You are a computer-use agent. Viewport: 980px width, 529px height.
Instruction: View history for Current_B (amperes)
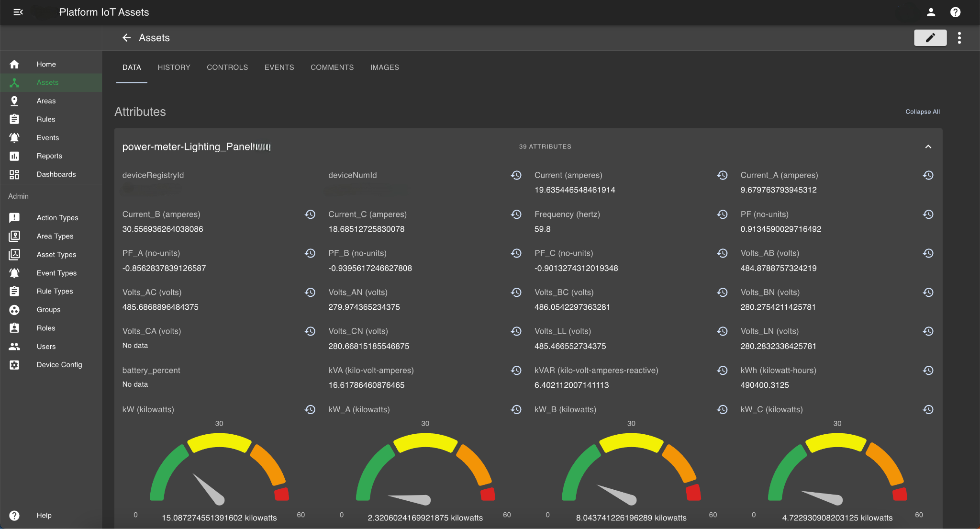point(310,214)
